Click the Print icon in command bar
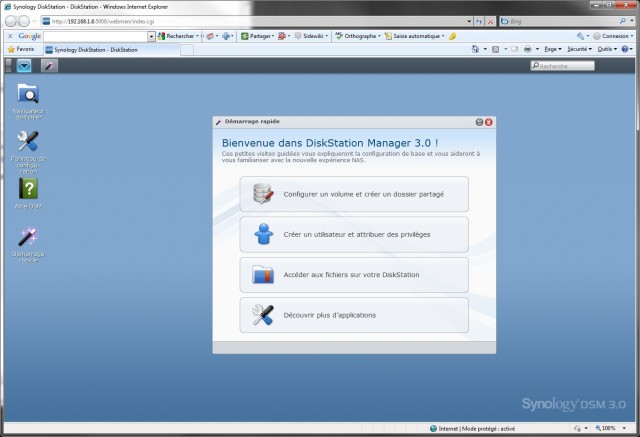 pos(527,49)
